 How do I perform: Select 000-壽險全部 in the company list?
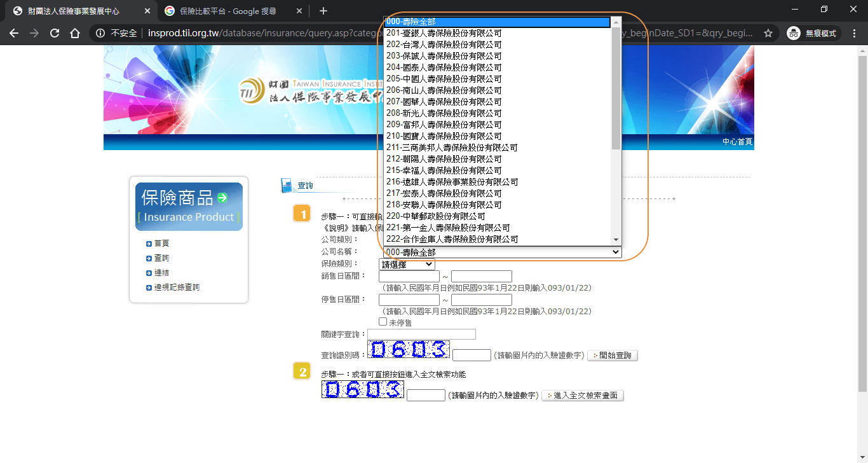coord(445,21)
